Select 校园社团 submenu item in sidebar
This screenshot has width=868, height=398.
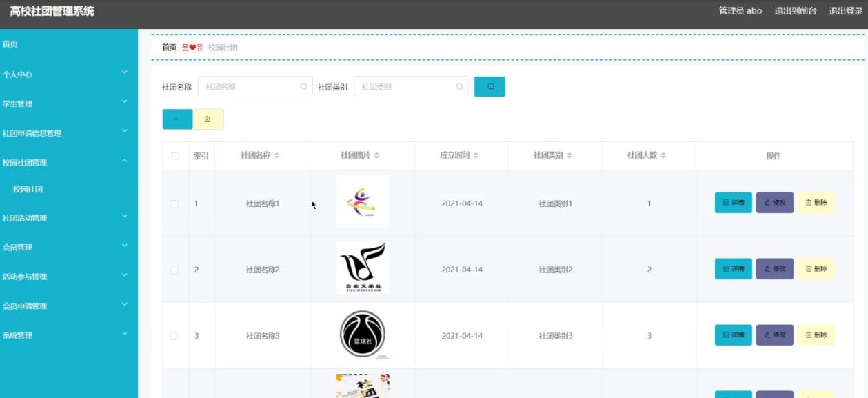(x=69, y=190)
